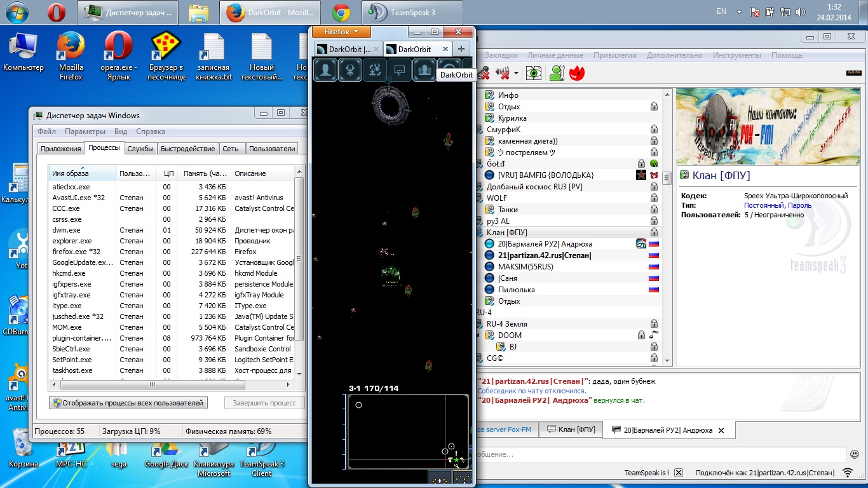Click Отображать процессы всех пользователей button
The image size is (868, 488).
coord(128,403)
